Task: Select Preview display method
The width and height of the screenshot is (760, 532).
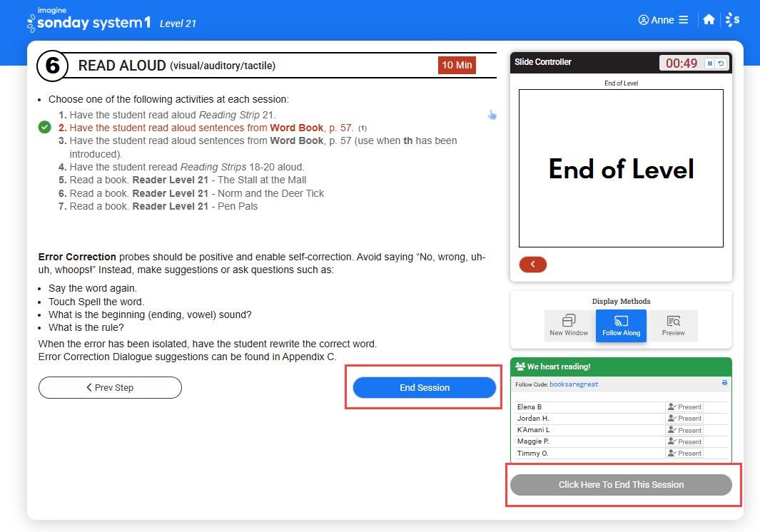Action: (673, 326)
